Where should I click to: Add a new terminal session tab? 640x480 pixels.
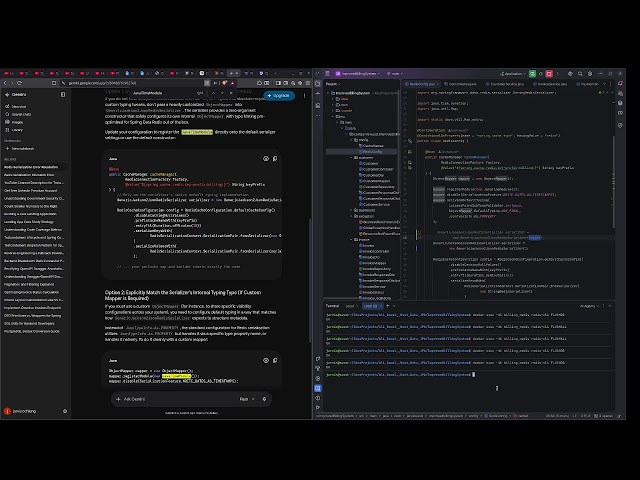pos(388,306)
